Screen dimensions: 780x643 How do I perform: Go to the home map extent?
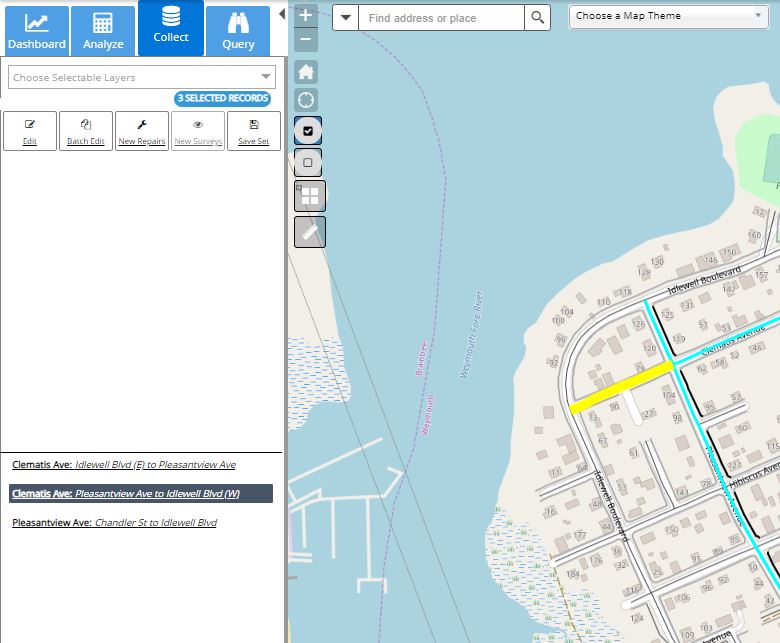coord(307,72)
